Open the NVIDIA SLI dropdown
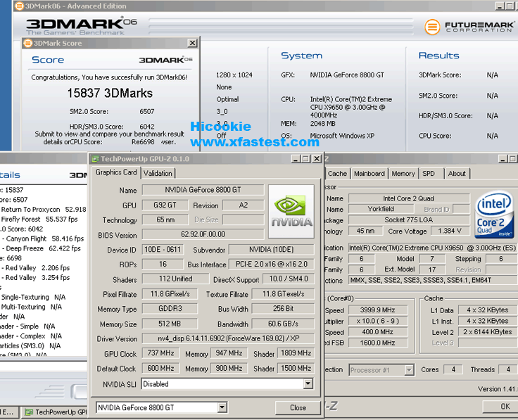 pyautogui.click(x=308, y=383)
